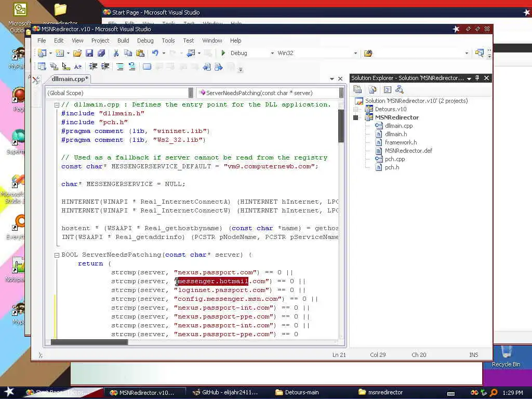
Task: Select MSNRedirector.def in Solution Explorer
Action: (x=408, y=151)
